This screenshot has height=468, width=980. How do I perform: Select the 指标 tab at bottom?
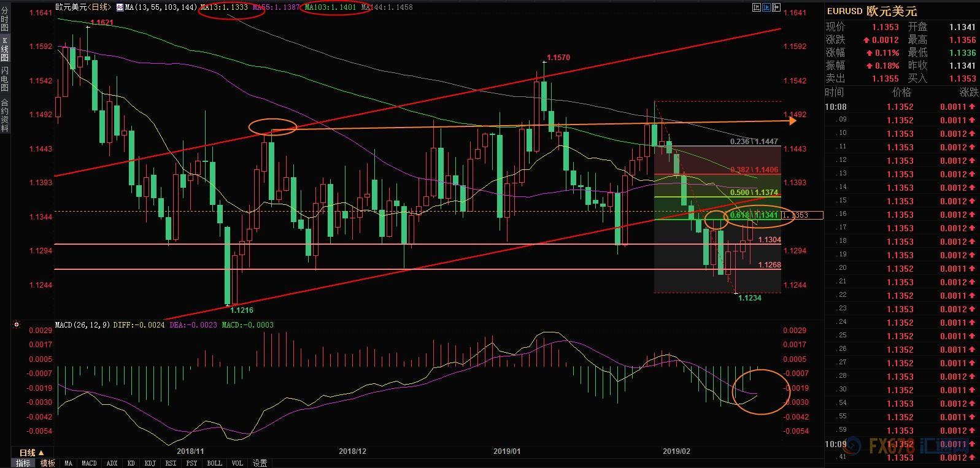coord(23,463)
